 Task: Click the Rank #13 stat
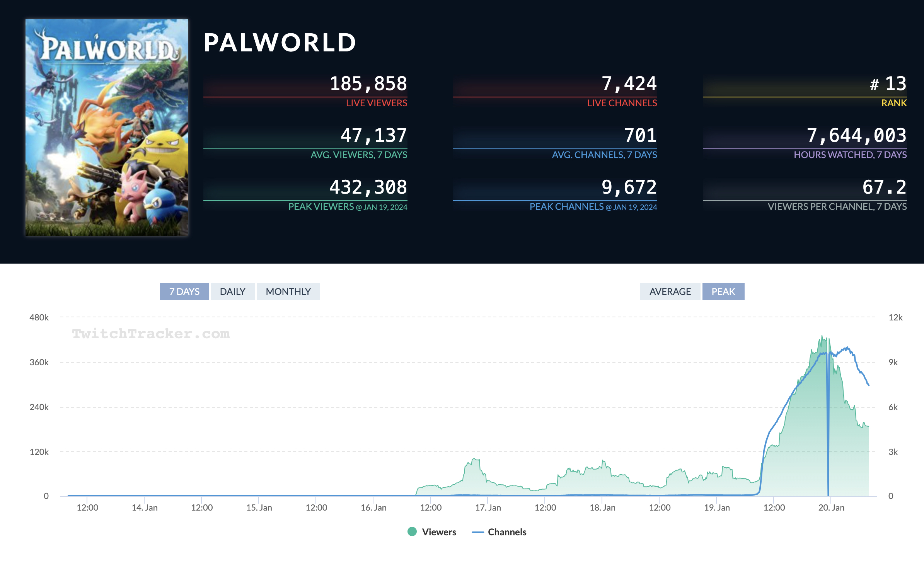point(888,84)
